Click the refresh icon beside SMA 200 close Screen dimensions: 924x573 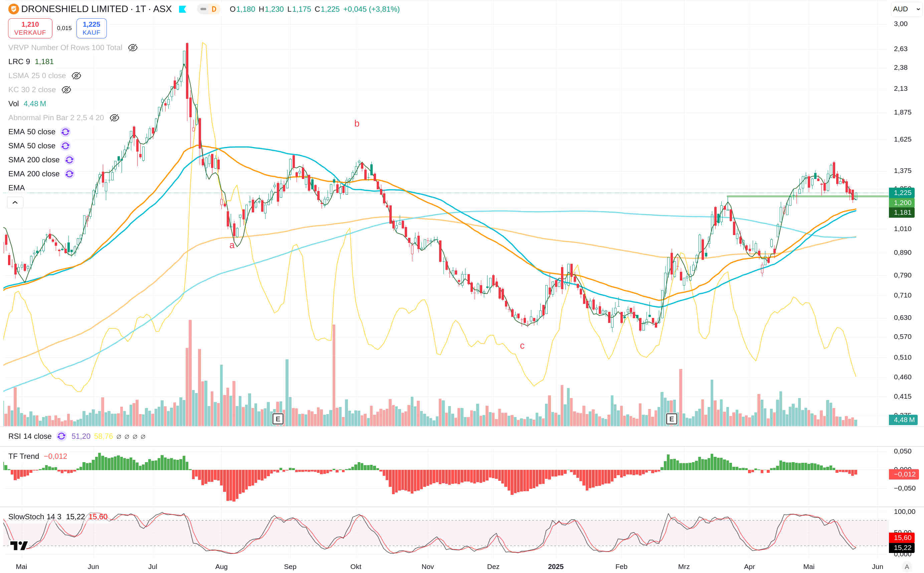click(69, 160)
